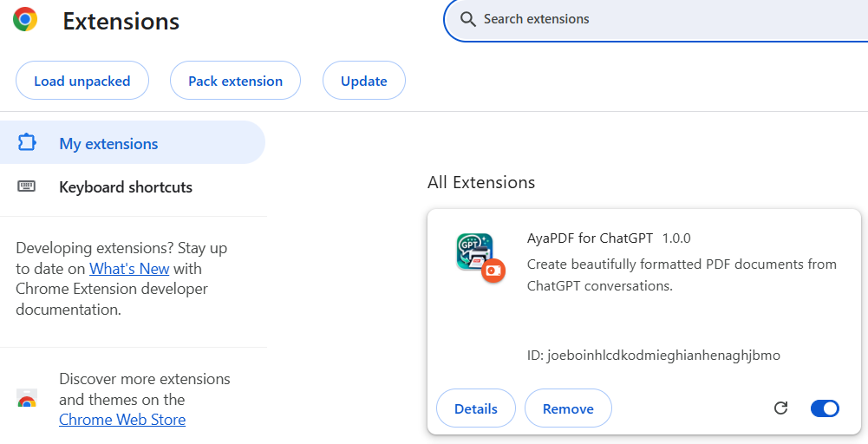Open the Chrome Web Store link

pos(122,420)
